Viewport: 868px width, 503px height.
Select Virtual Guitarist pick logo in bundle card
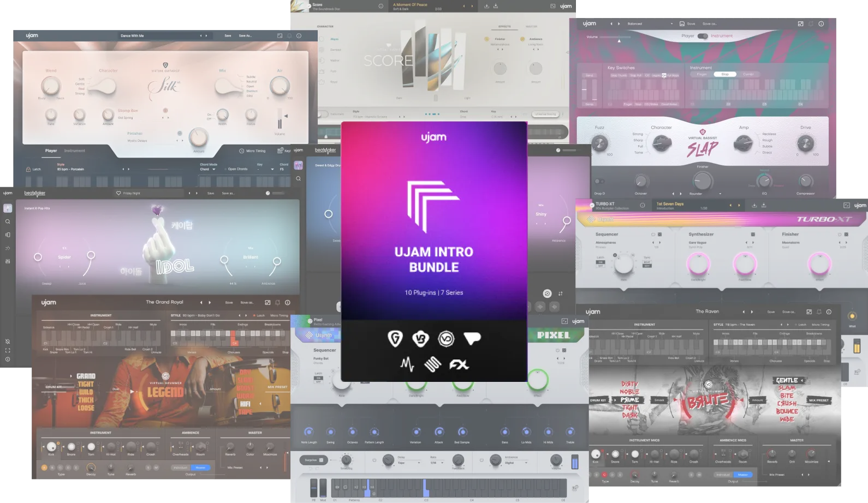click(x=395, y=339)
